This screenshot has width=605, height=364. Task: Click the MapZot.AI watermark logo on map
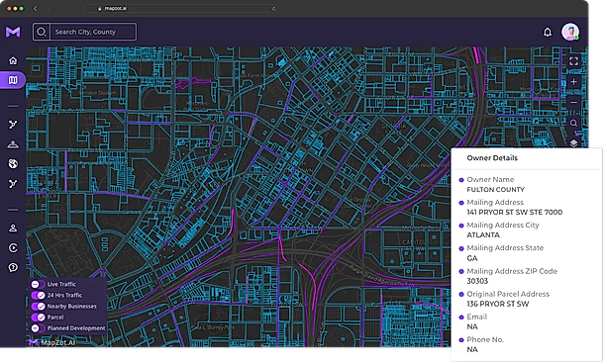point(52,342)
